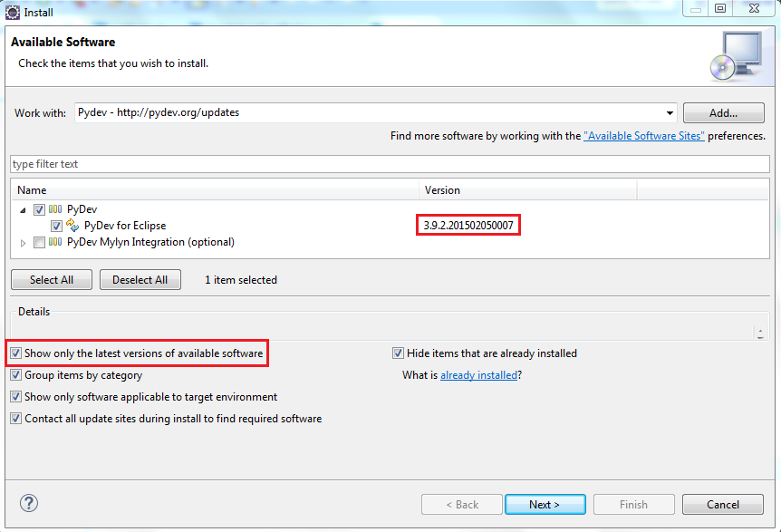Click the Deselect All button

click(140, 280)
